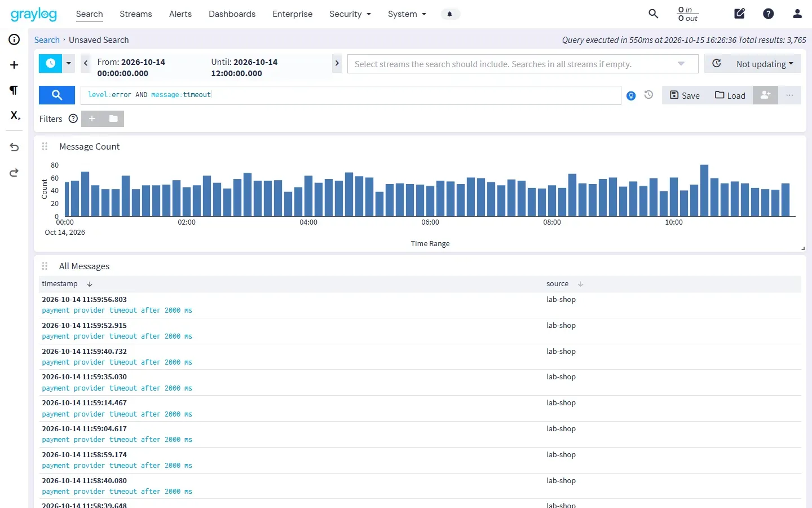Open the Enterprise tab
The width and height of the screenshot is (812, 508).
(292, 14)
